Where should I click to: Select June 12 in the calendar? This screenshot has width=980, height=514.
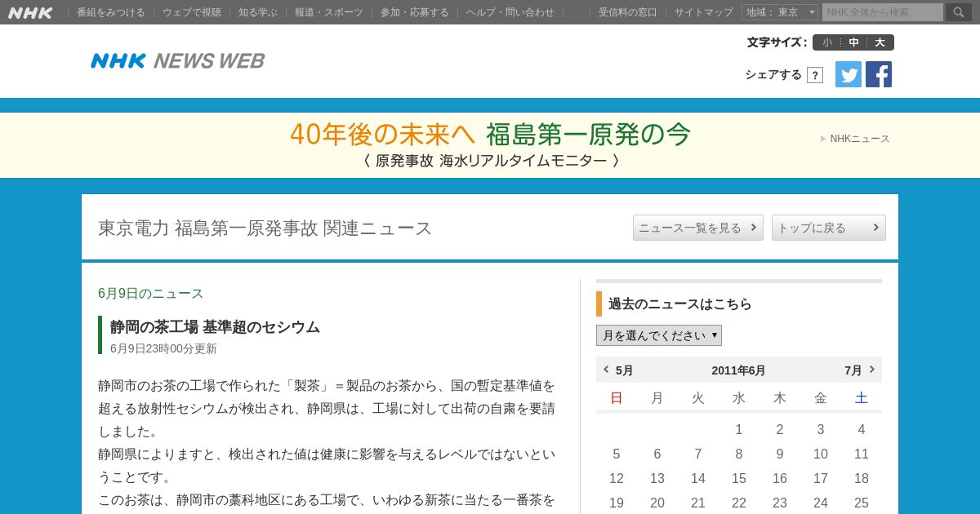point(617,479)
